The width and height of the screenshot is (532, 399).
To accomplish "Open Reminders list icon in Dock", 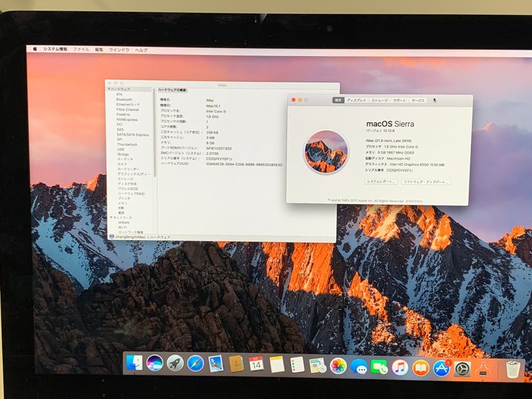I will 297,365.
